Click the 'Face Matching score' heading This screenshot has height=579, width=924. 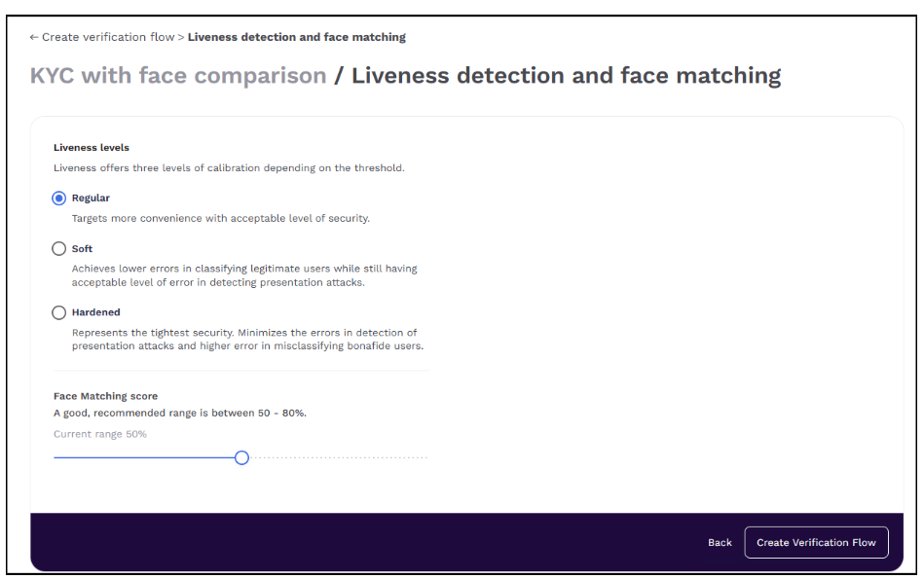pyautogui.click(x=105, y=396)
